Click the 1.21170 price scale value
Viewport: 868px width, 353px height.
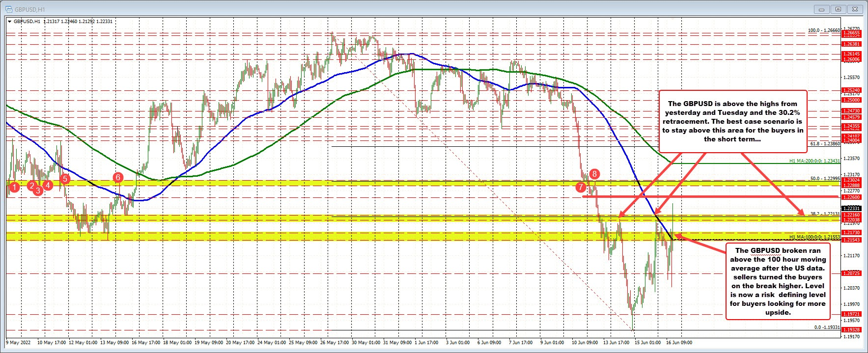[851, 255]
